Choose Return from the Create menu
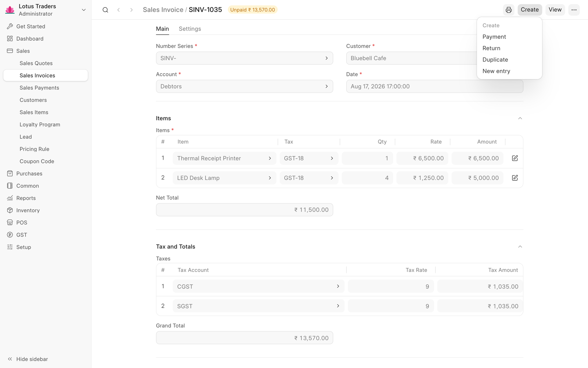Screen dimensions: 588x368 coord(509,48)
